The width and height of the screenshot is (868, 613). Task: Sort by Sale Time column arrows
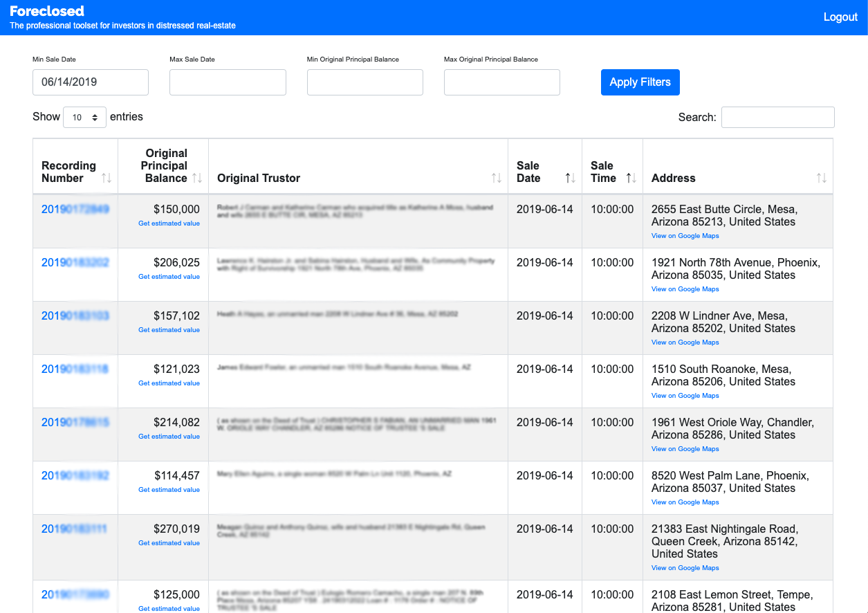631,178
